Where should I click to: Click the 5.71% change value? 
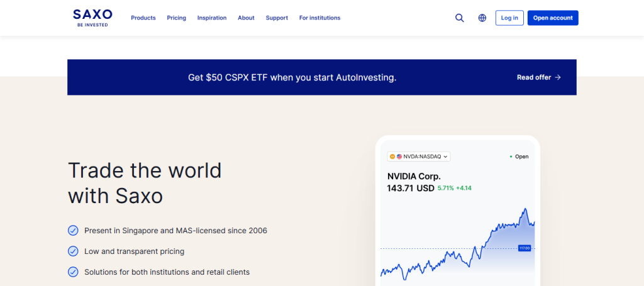446,189
